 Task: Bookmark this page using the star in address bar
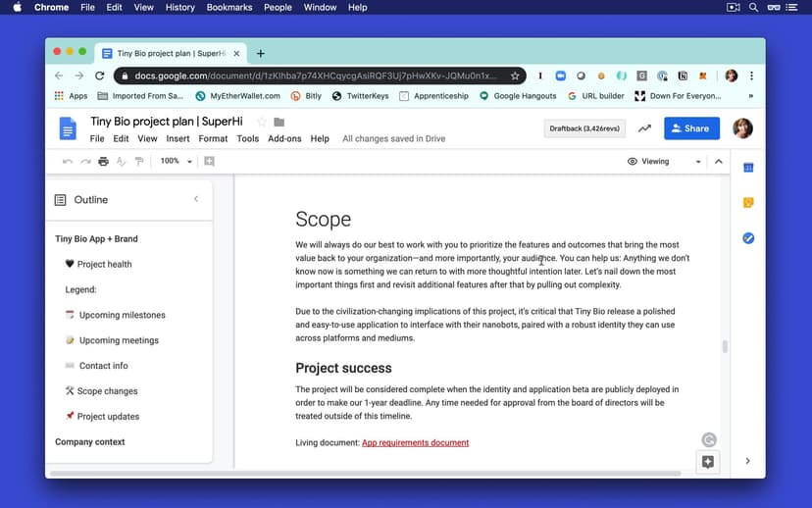click(x=515, y=76)
